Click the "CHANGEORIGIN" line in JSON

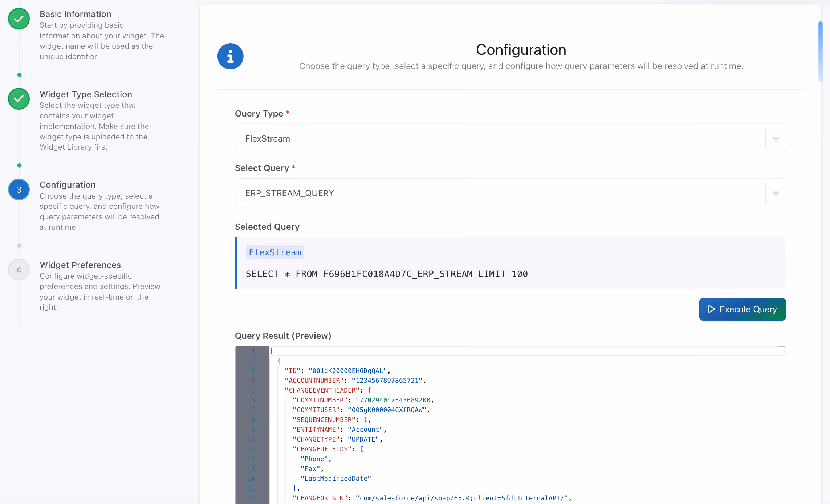432,498
